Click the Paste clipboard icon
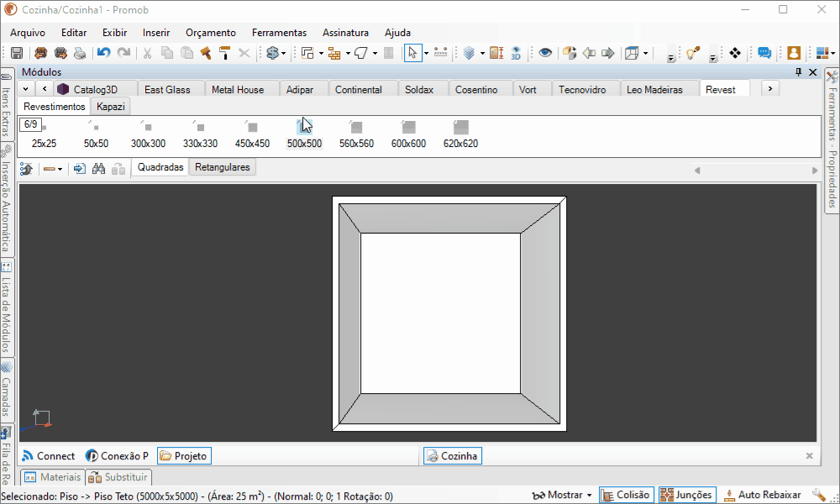 click(x=187, y=53)
